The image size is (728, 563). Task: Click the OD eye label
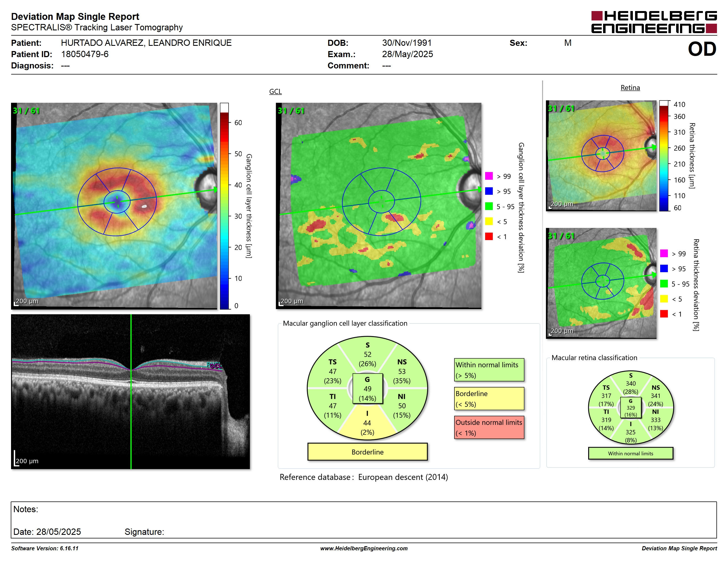[x=702, y=49]
